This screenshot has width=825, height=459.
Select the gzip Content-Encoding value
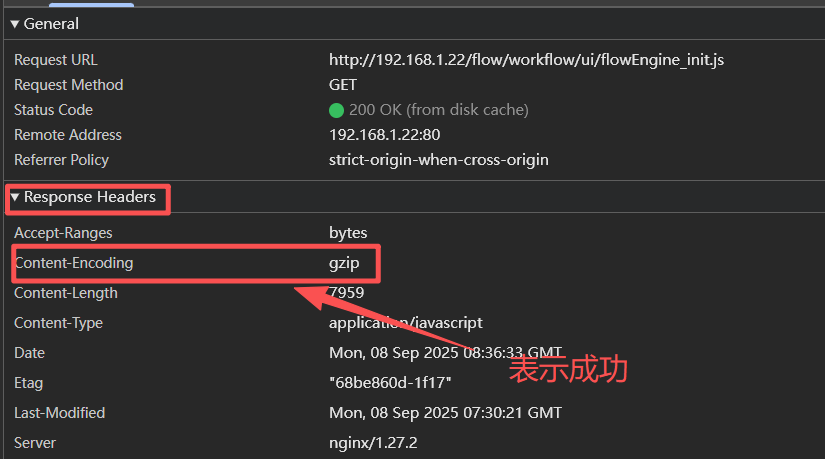click(x=344, y=263)
